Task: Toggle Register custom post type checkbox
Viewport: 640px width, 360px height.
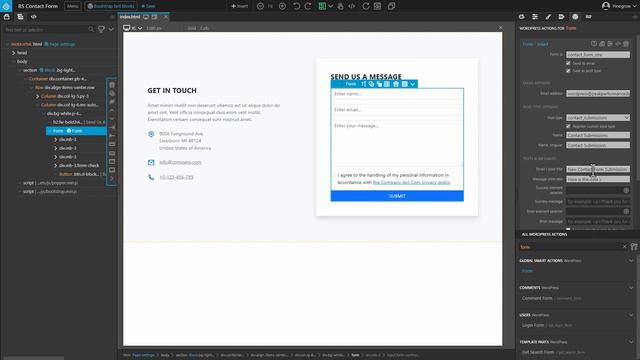Action: point(568,126)
